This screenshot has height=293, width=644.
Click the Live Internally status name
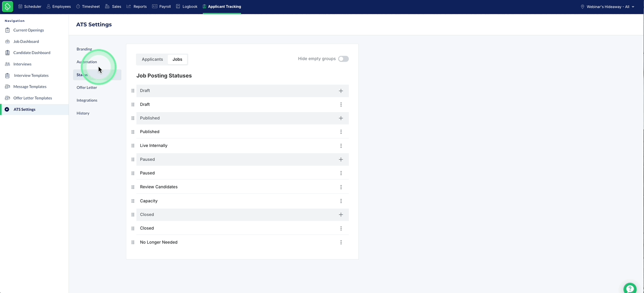pyautogui.click(x=154, y=146)
